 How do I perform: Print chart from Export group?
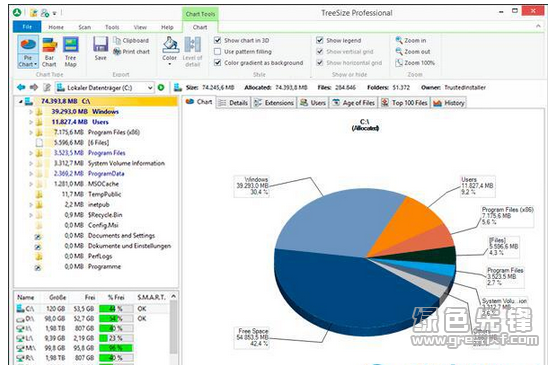click(131, 51)
